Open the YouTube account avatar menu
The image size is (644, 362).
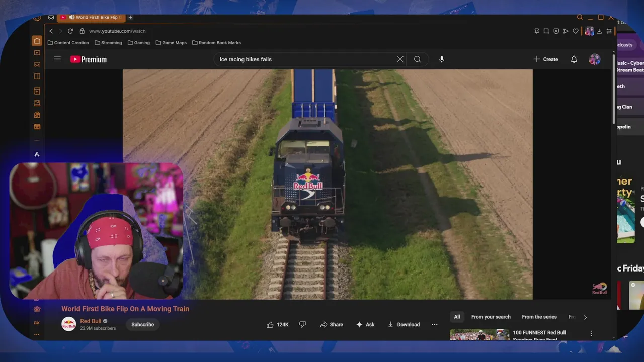point(595,59)
